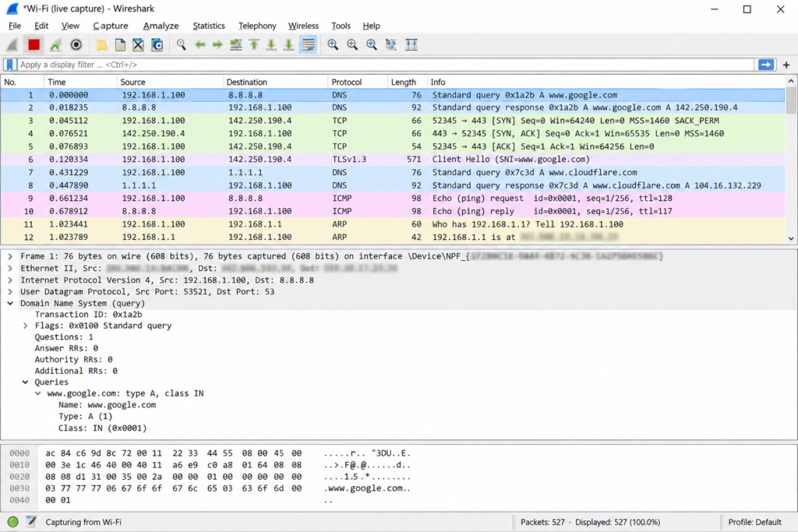Open capture file properties icon in the status bar
798x532 pixels.
(x=31, y=521)
